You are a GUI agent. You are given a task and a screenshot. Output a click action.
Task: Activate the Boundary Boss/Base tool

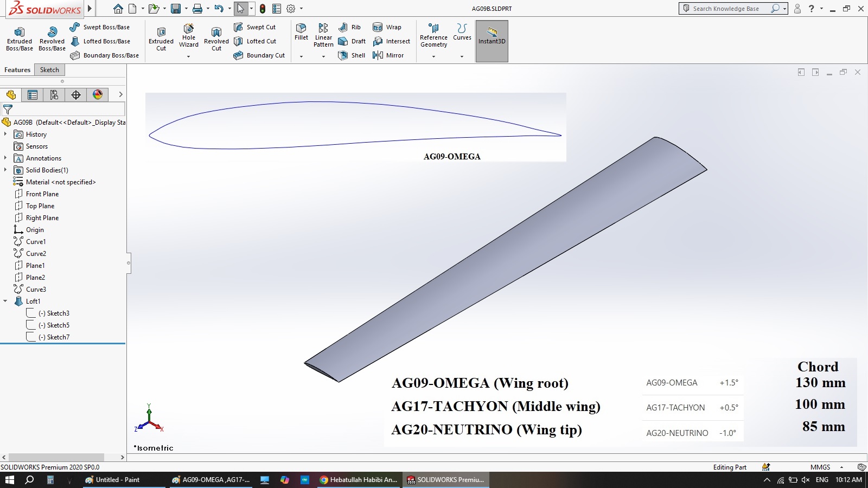coord(104,55)
